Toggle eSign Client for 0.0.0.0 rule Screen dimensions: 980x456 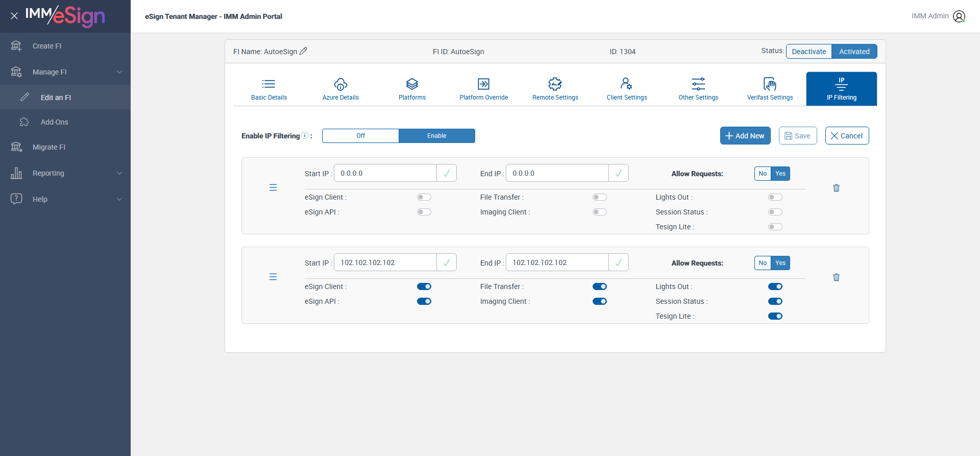pyautogui.click(x=424, y=197)
